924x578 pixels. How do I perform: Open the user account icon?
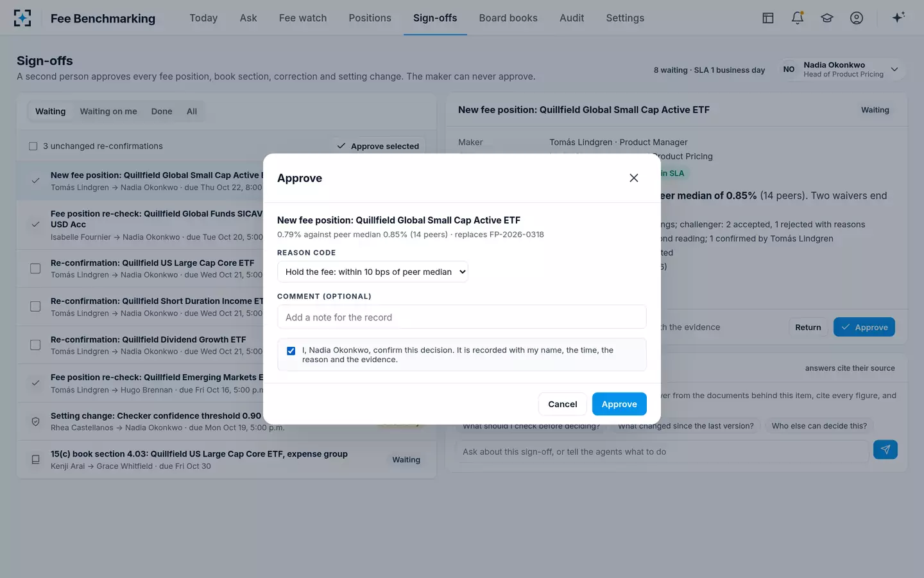pos(857,18)
